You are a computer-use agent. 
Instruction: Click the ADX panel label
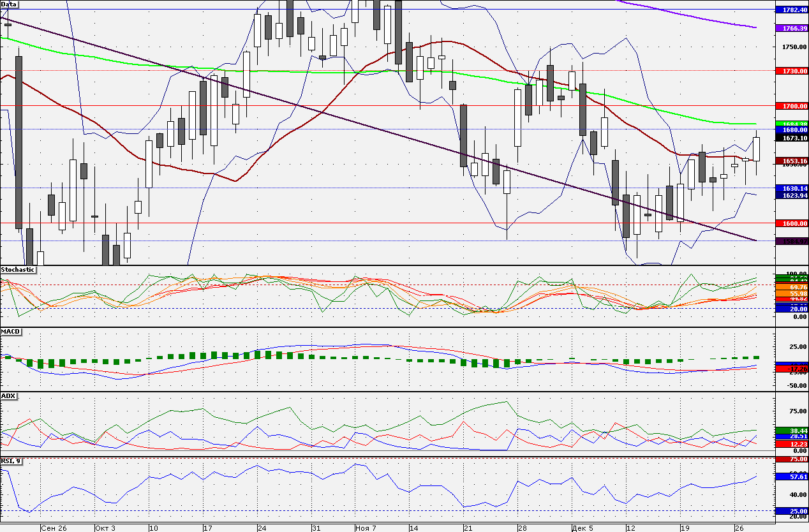tap(9, 396)
